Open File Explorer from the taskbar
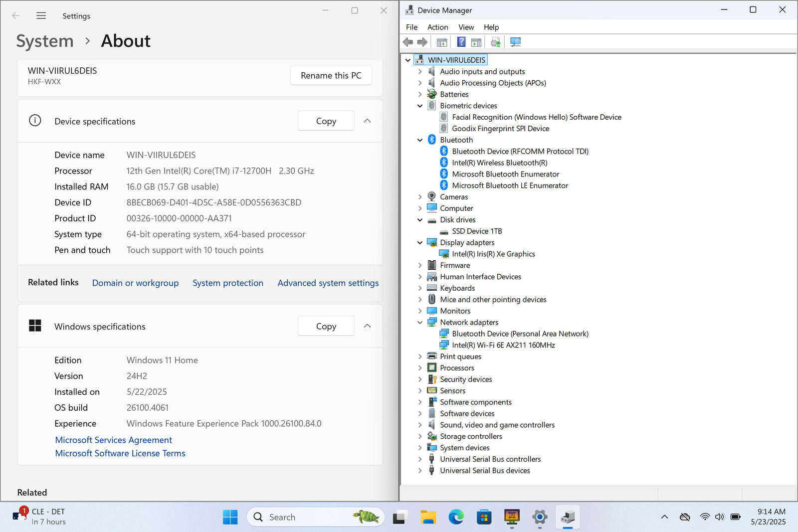Screen dimensions: 798x532 click(x=428, y=517)
